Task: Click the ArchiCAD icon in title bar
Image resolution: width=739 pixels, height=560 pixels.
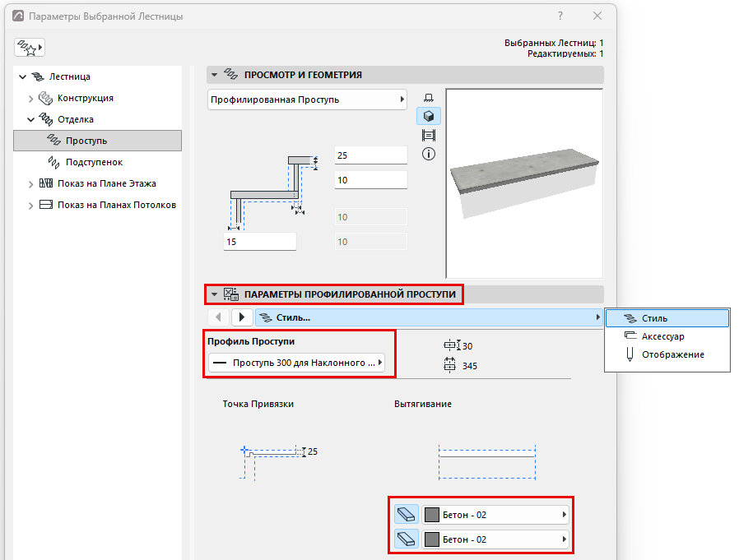Action: click(x=18, y=16)
